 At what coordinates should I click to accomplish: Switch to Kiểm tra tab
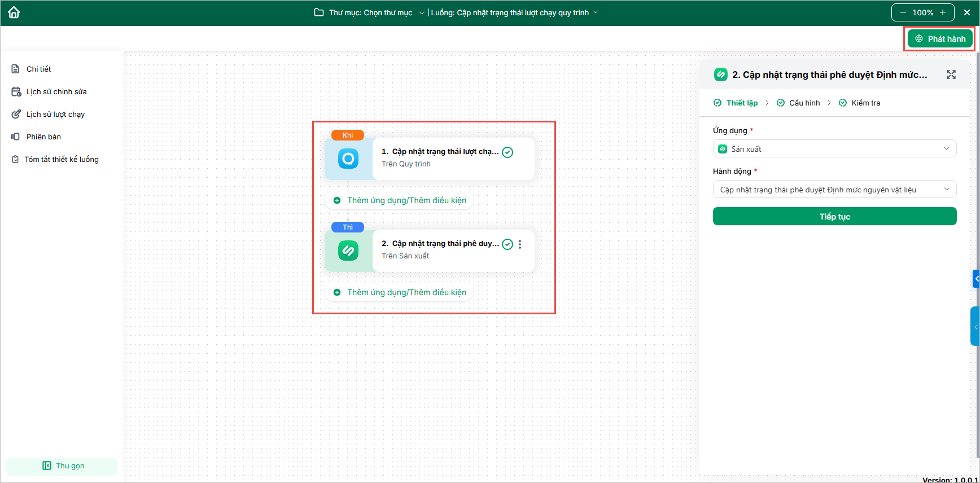coord(859,103)
